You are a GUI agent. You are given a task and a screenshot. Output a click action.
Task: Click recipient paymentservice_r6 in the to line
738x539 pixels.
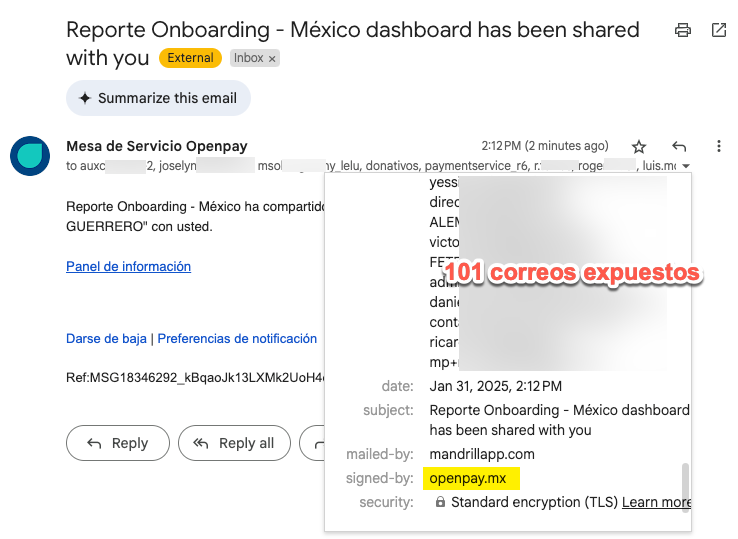[477, 166]
